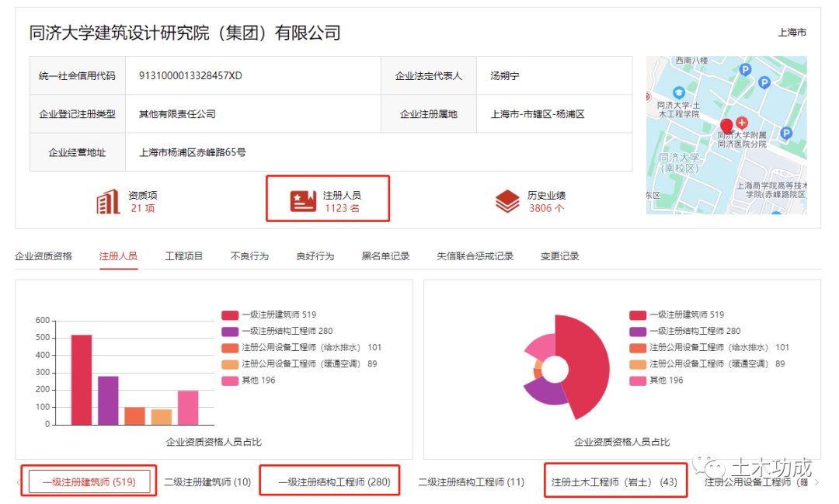Select 二级注册建筑师 (10) category

[207, 482]
